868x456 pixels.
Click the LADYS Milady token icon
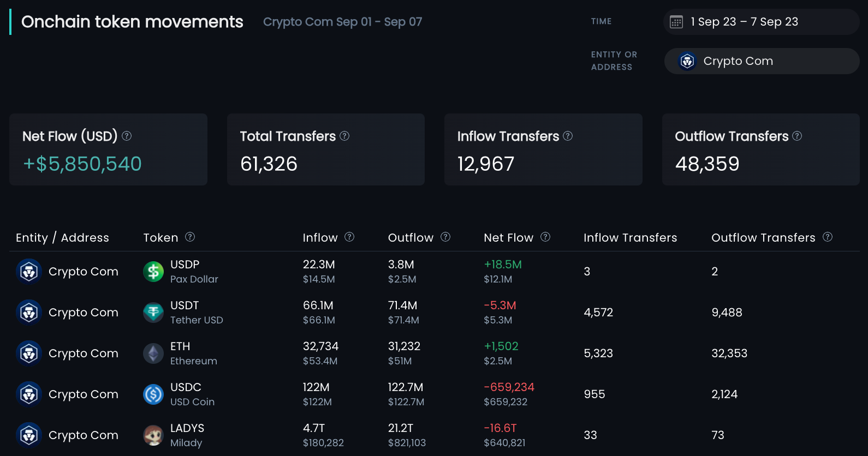coord(153,435)
